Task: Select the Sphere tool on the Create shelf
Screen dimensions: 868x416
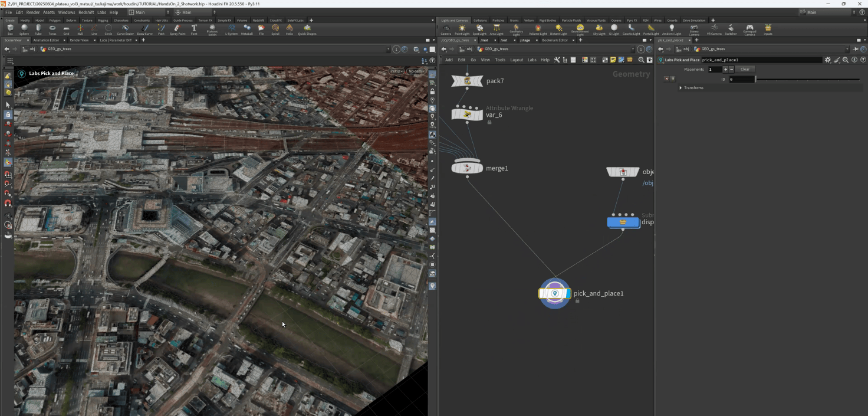Action: pos(24,29)
